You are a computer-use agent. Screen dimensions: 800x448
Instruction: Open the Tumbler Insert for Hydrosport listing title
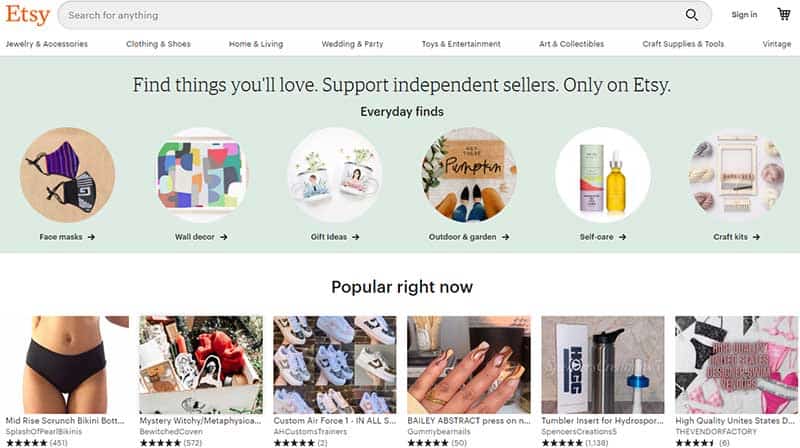pos(603,421)
